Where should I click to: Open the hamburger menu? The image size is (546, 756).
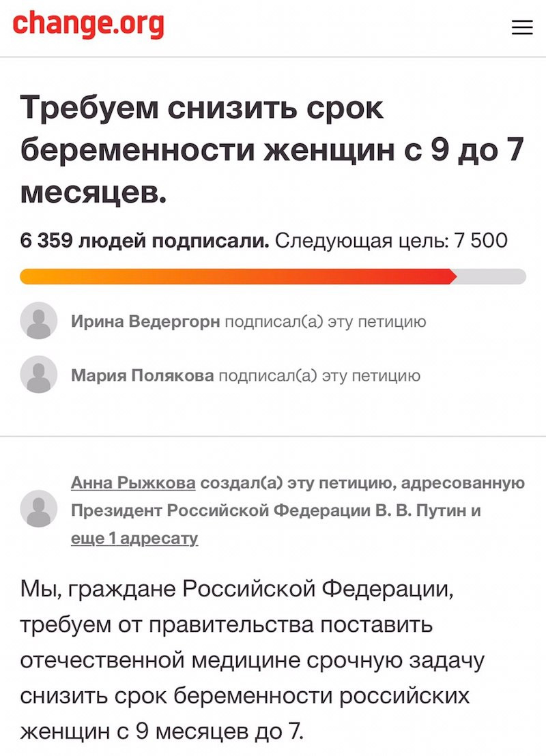tap(522, 27)
